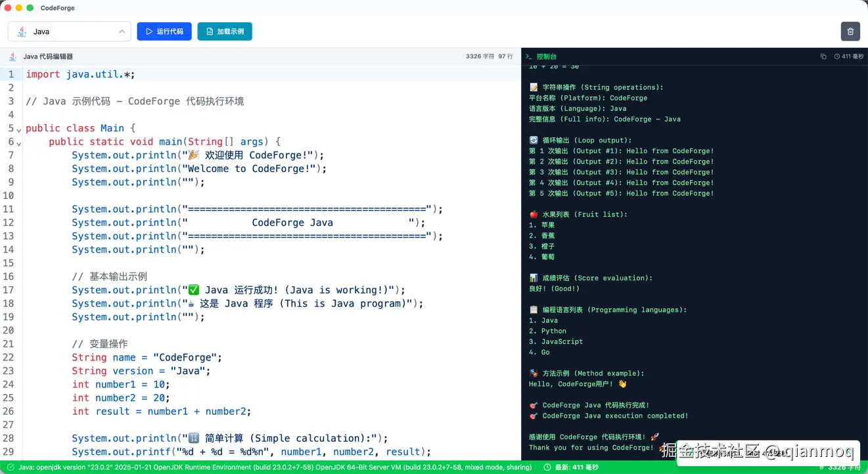Open the programming language dropdown
Viewport: 868px width, 474px height.
click(69, 31)
